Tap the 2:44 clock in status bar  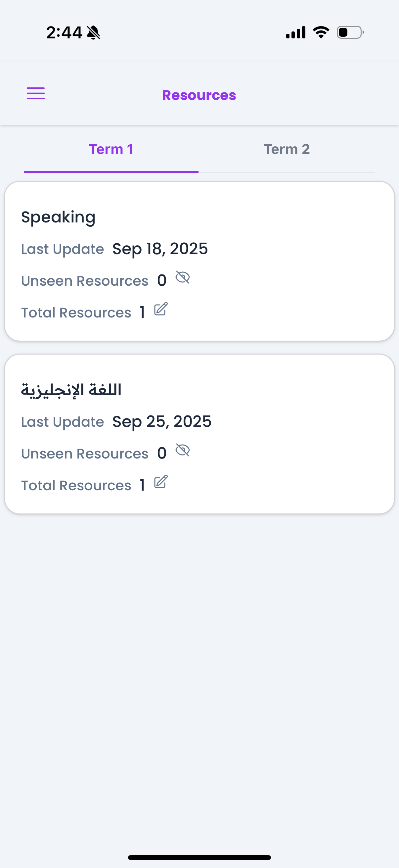pyautogui.click(x=64, y=33)
